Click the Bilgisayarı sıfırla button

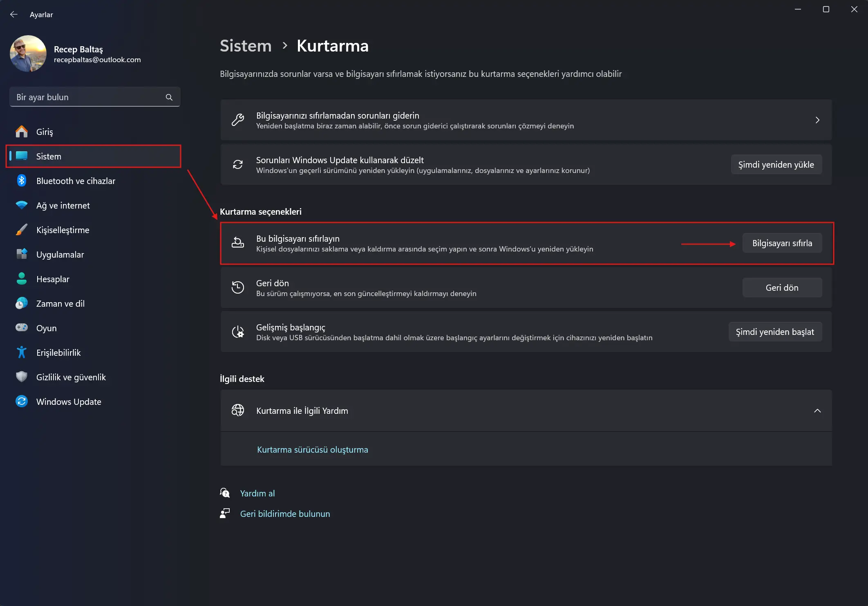(x=782, y=243)
